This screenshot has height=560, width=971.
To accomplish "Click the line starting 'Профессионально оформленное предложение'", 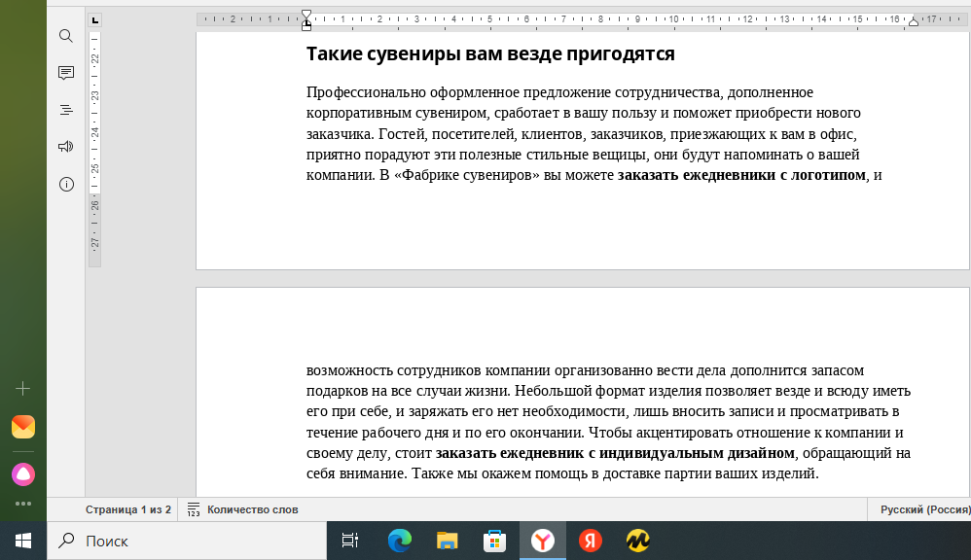I will point(559,92).
